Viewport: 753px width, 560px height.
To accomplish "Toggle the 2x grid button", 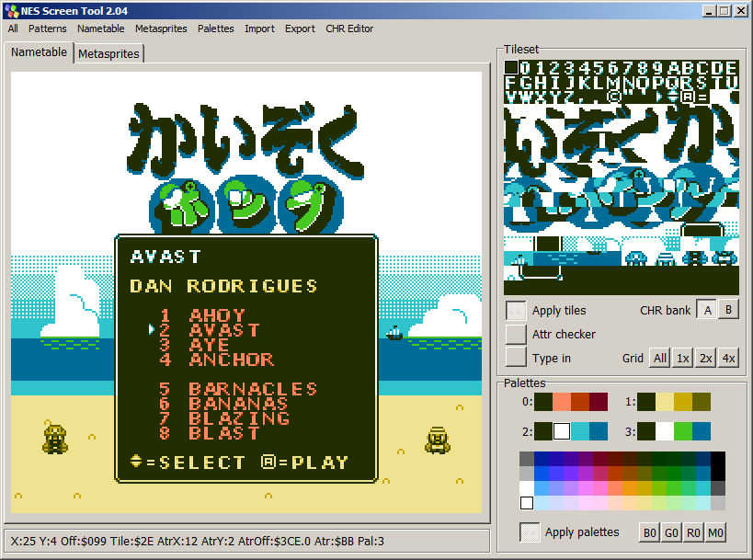I will 705,358.
